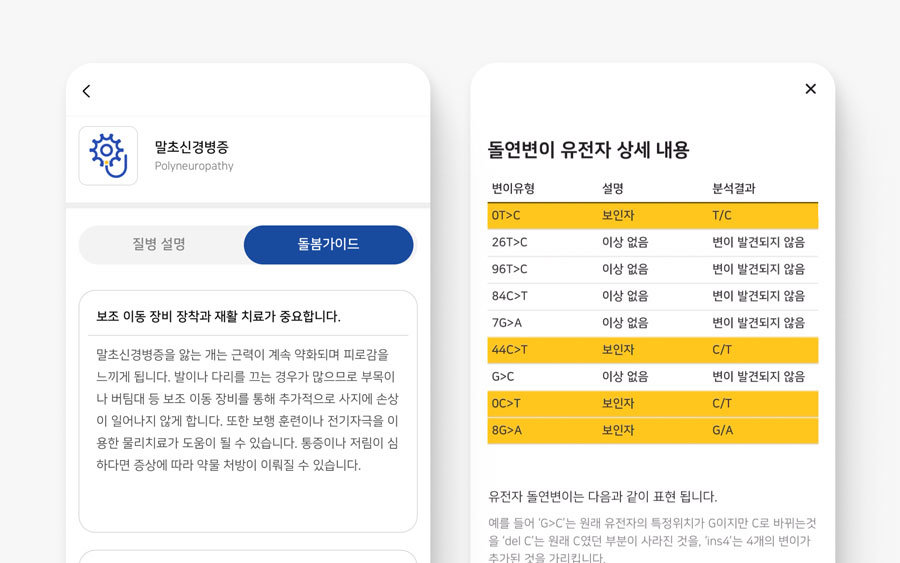Tap the 말초신경병증 disease title
Image resolution: width=900 pixels, height=563 pixels.
192,147
